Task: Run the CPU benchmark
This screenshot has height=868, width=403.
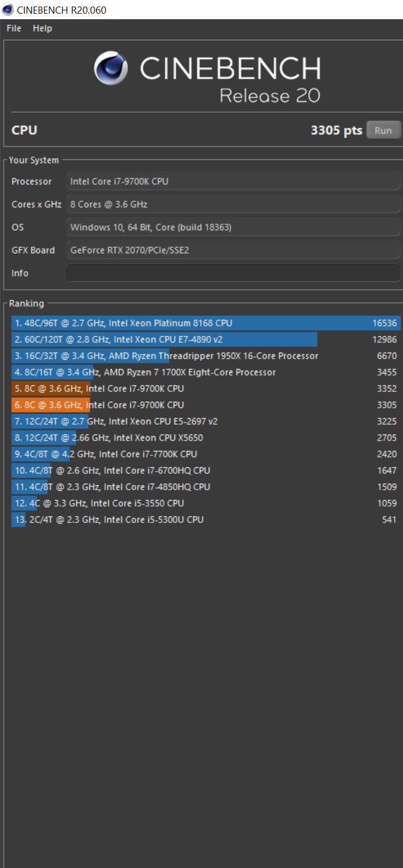Action: [x=383, y=130]
